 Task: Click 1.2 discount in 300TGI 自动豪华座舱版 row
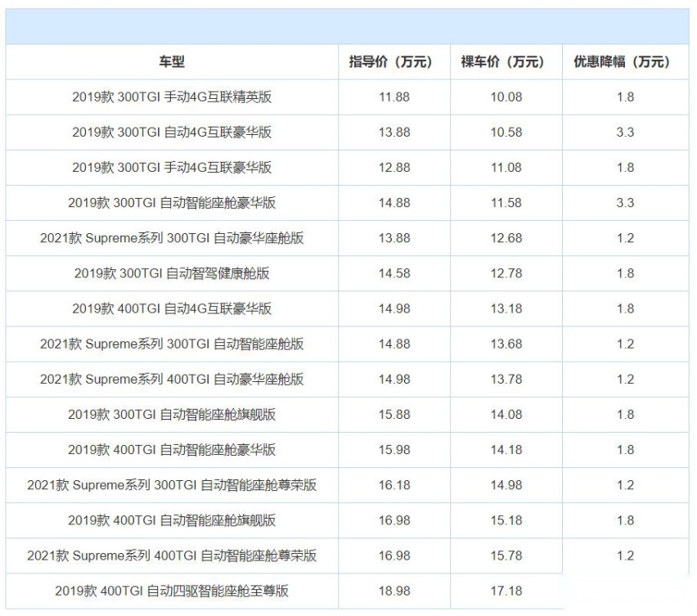click(625, 238)
